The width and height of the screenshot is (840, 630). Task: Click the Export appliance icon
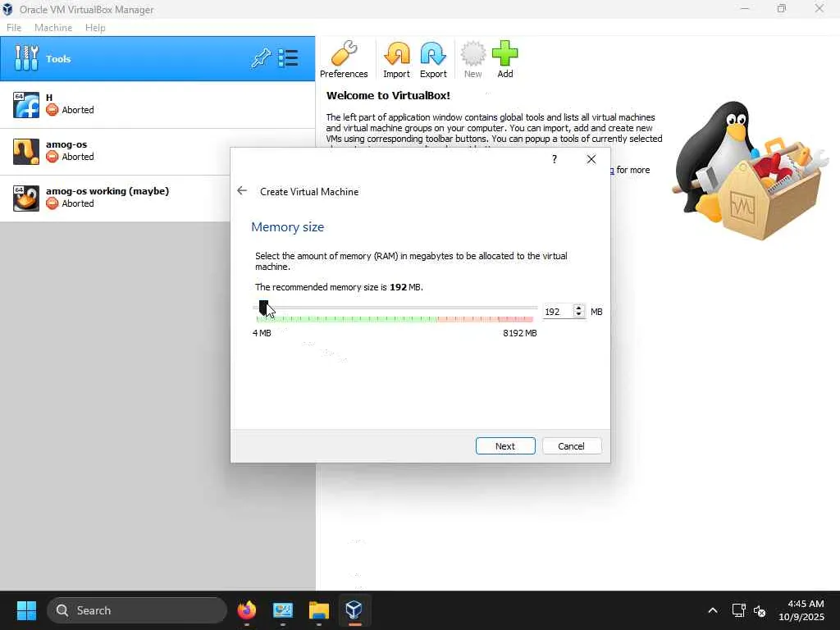click(433, 59)
